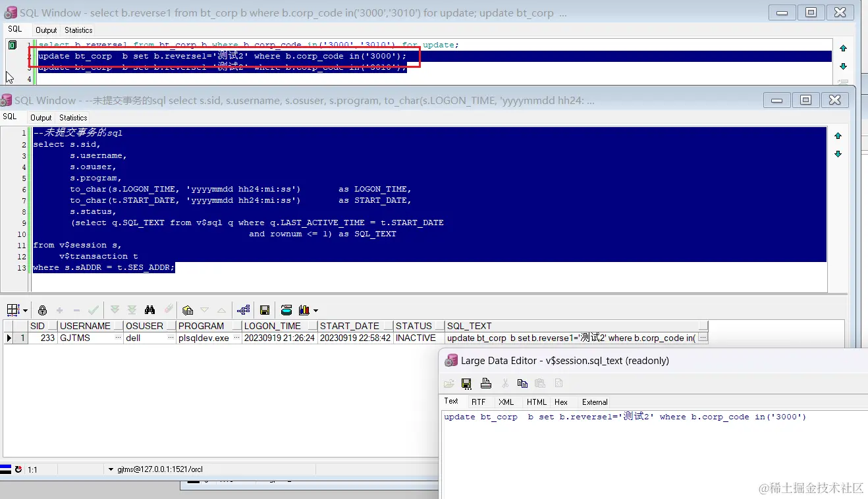Click the save floppy icon in Large Data Editor

point(466,383)
